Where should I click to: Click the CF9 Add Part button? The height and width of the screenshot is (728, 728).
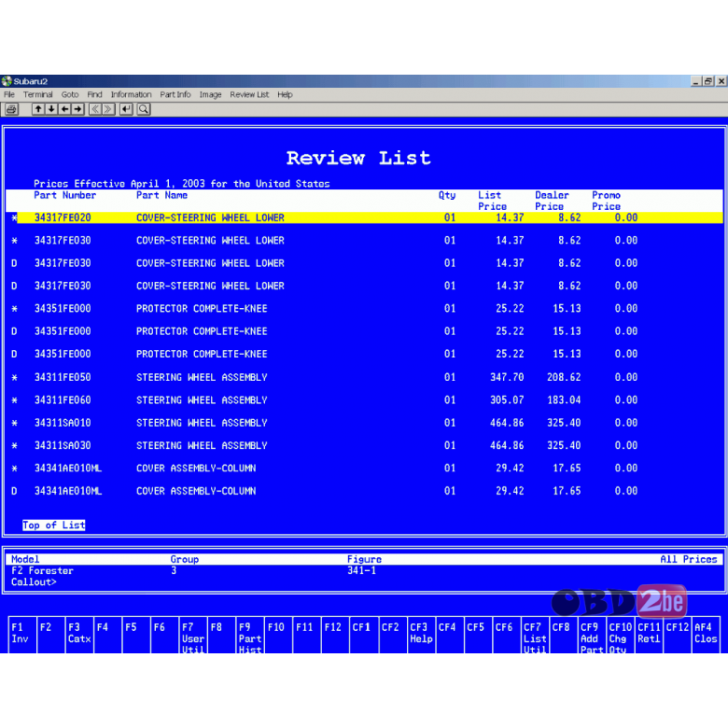point(592,635)
